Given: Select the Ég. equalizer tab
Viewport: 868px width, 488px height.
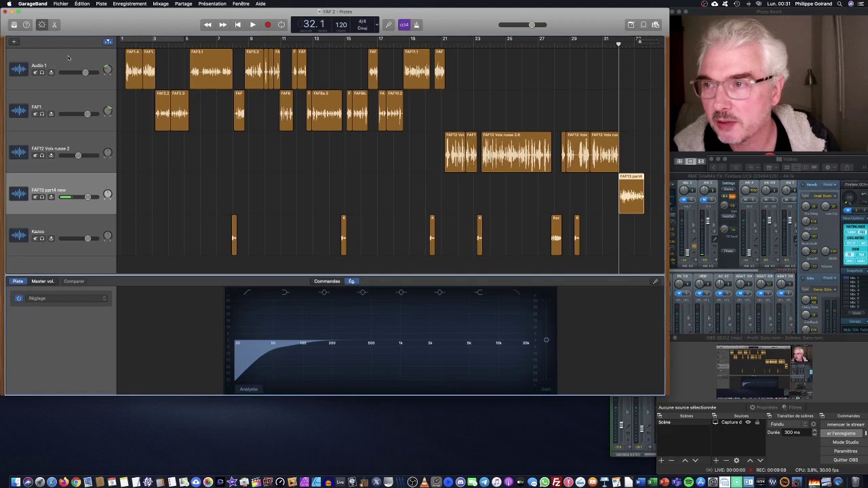Looking at the screenshot, I should (351, 281).
